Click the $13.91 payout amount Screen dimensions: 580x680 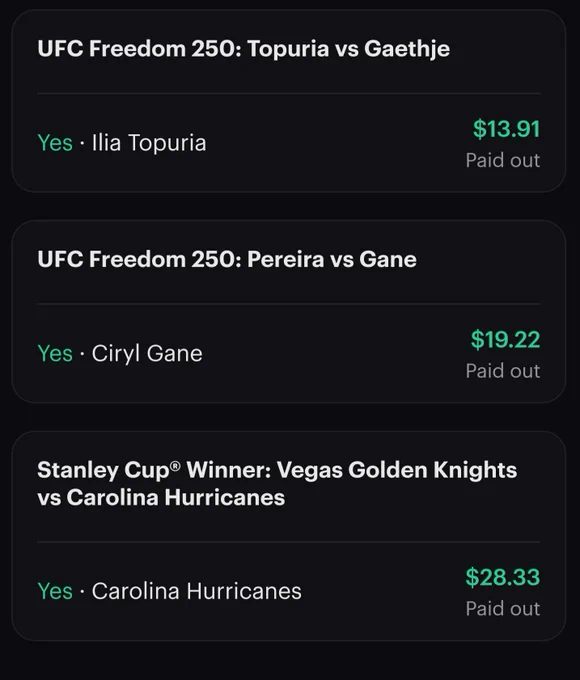pyautogui.click(x=506, y=129)
